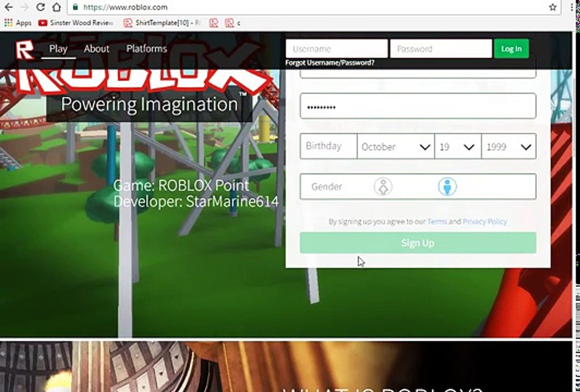The height and width of the screenshot is (392, 580).
Task: Focus the Password login field
Action: click(441, 49)
